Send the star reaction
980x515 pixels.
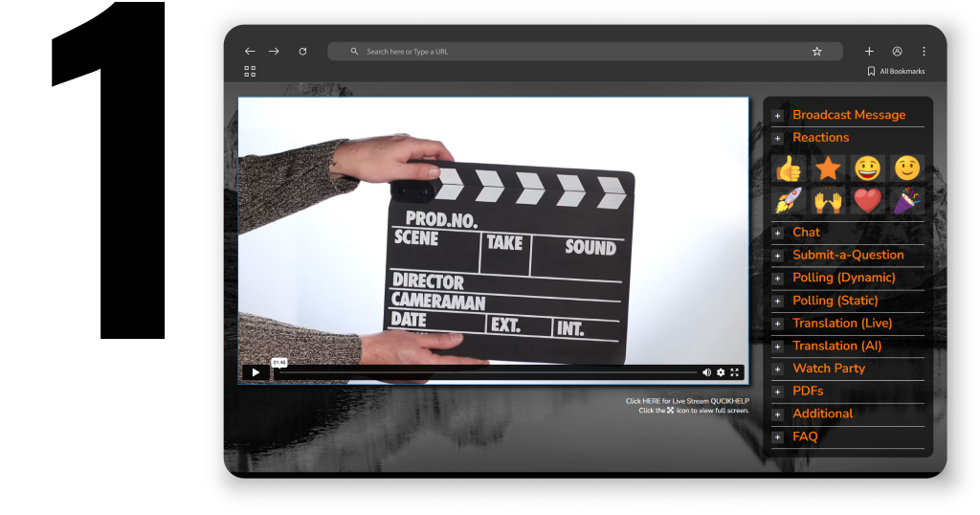[828, 169]
